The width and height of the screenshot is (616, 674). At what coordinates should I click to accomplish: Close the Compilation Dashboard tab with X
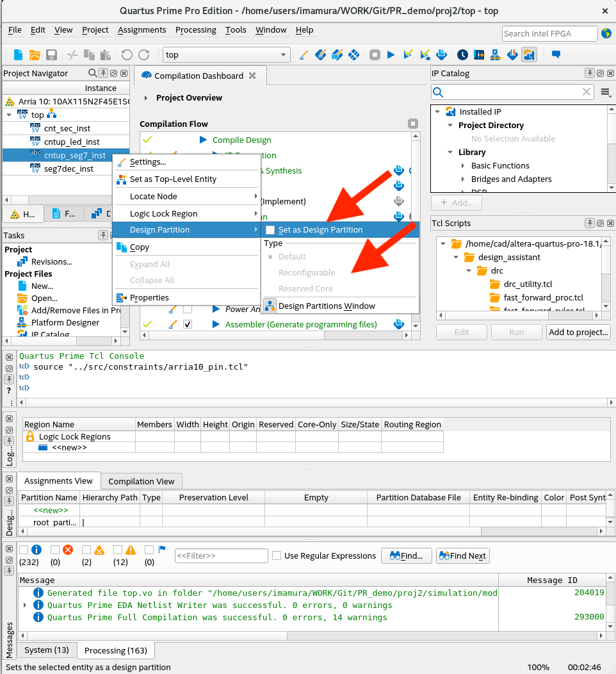pyautogui.click(x=252, y=76)
